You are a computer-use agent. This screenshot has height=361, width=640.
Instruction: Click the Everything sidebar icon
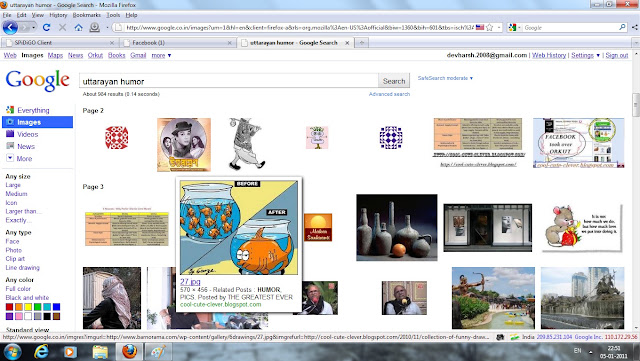[10, 110]
